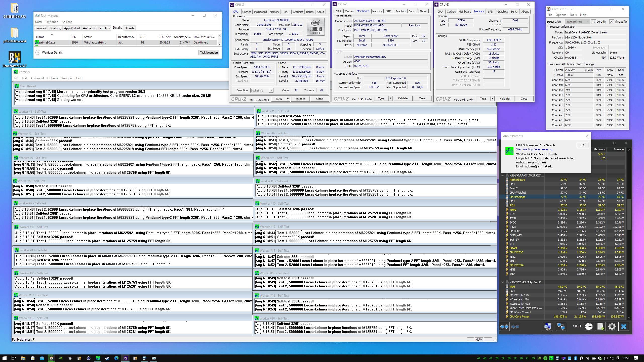This screenshot has width=644, height=362.
Task: Open Bench tab in CPU-Z Mainboard window
Action: click(412, 11)
